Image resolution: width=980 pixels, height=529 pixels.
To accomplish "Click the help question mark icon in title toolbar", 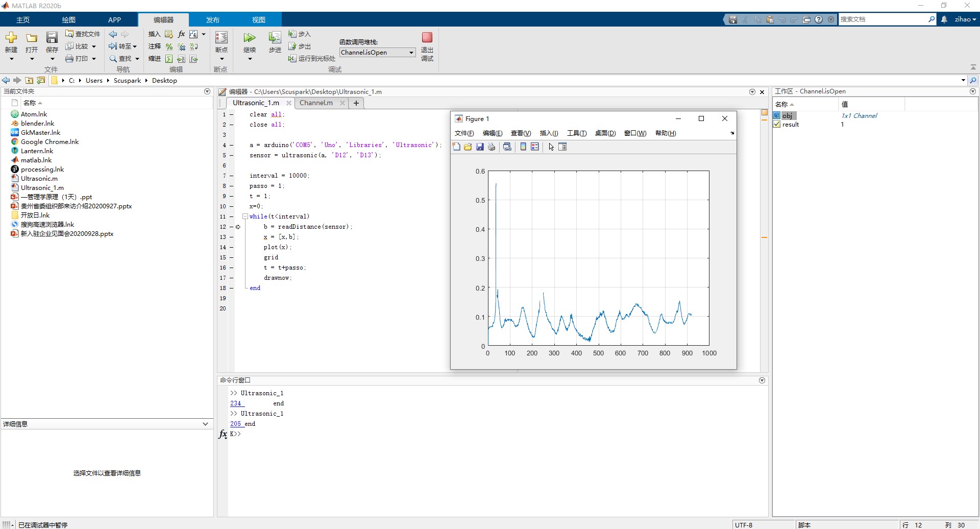I will (x=819, y=19).
